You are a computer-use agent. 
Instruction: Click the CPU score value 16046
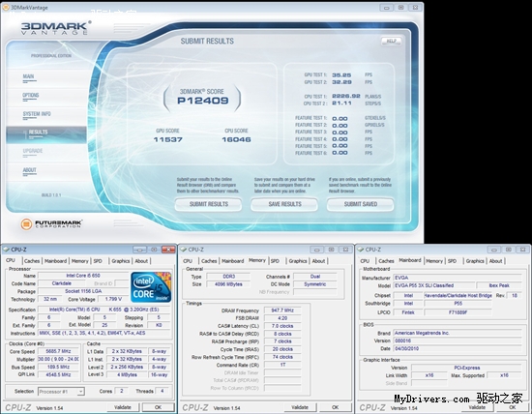pos(236,139)
